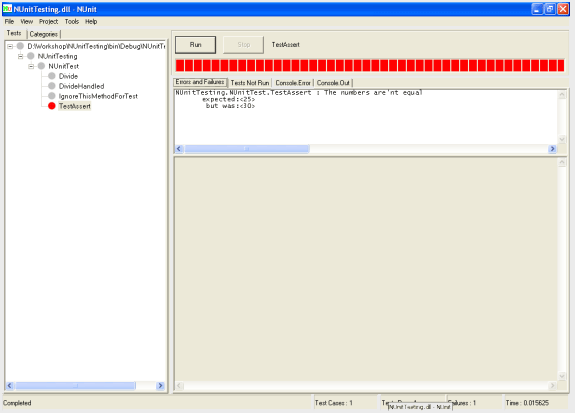
Task: Click the red test progress bar
Action: pyautogui.click(x=370, y=65)
